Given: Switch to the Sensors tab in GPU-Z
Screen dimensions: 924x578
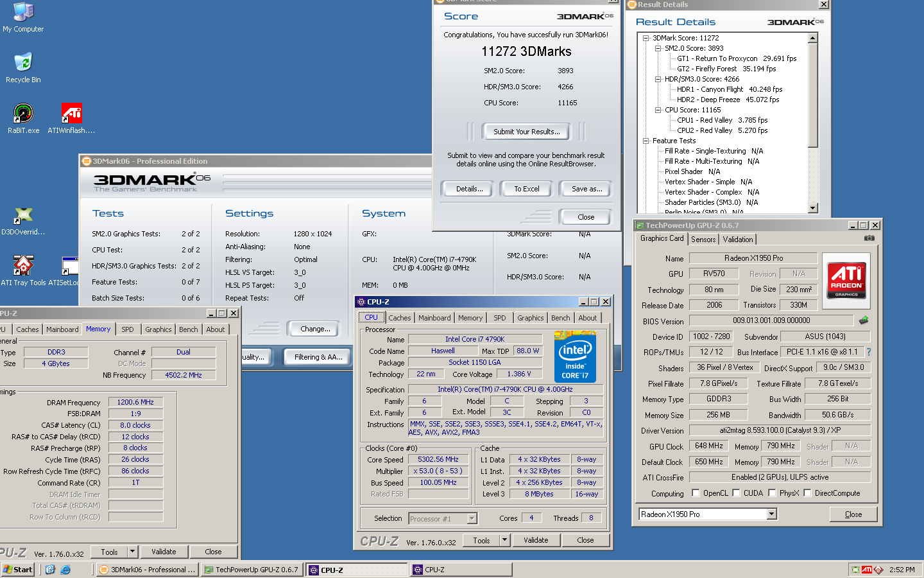Looking at the screenshot, I should pyautogui.click(x=703, y=239).
